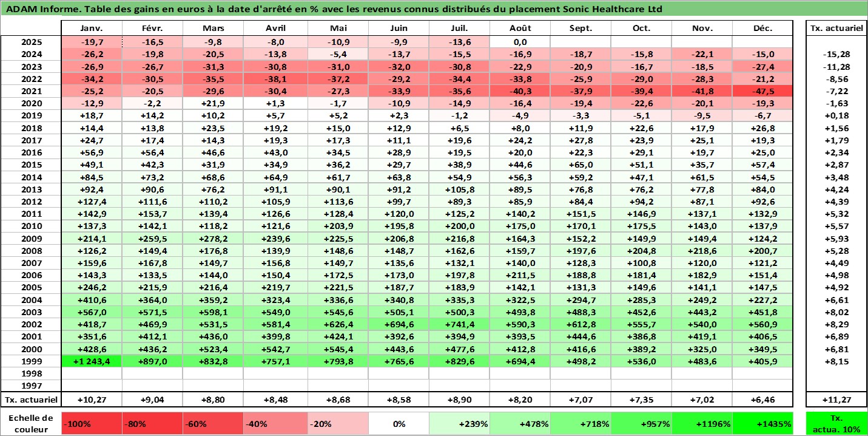Click the '+8,15' actuarial rate for 1999
The image size is (868, 436).
pyautogui.click(x=836, y=361)
